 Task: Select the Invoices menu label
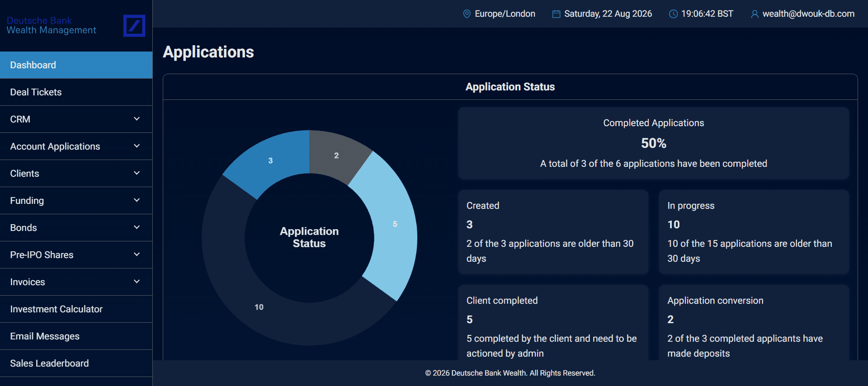28,282
